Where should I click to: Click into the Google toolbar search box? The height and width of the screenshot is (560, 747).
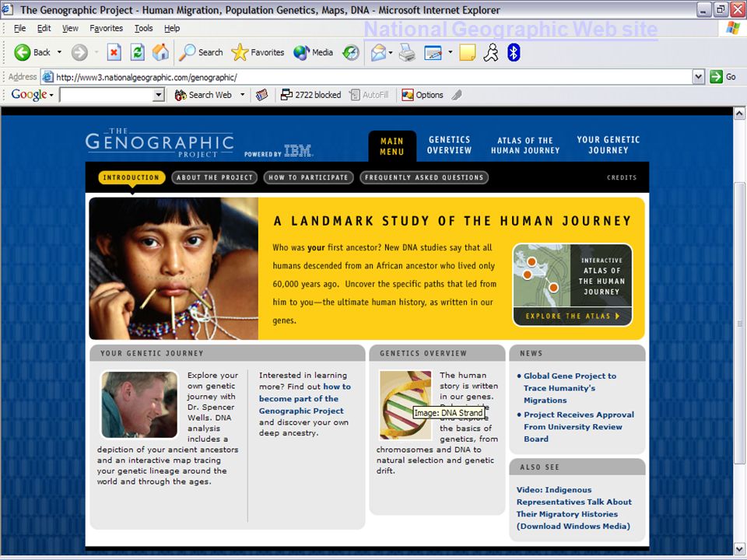point(107,95)
